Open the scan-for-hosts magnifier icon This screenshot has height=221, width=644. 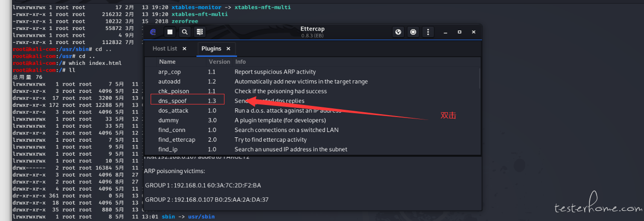(185, 32)
